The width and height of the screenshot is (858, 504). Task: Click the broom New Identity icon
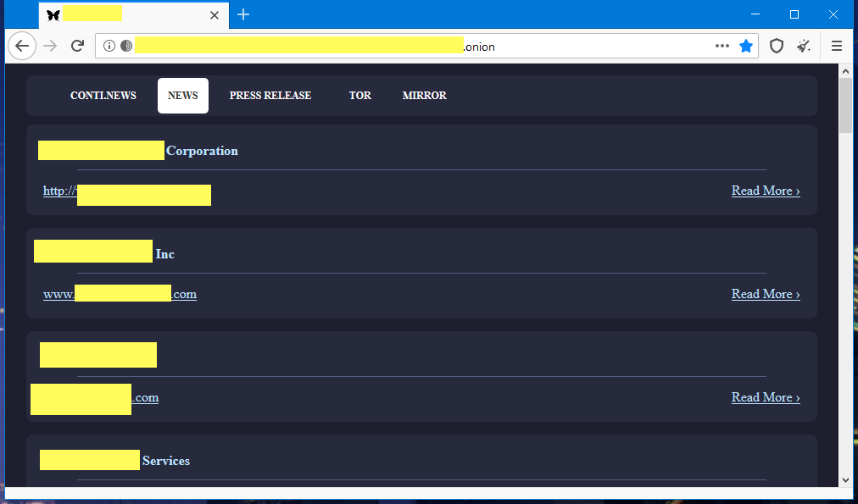point(803,47)
